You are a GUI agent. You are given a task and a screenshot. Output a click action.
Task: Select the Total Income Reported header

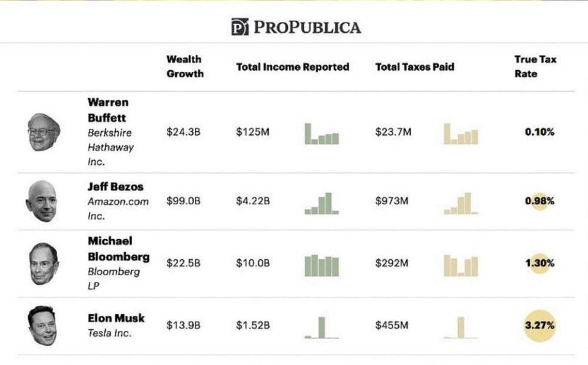(292, 67)
